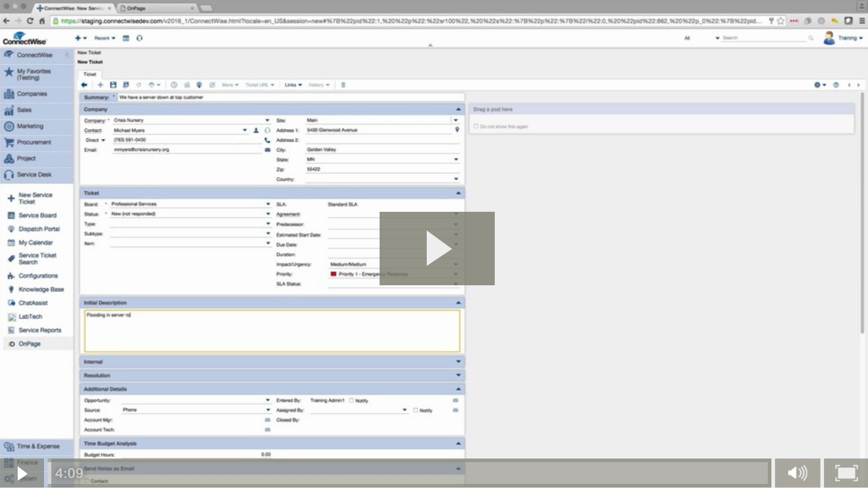Open Service Desk module in sidebar
Viewport: 868px width, 488px height.
click(x=37, y=175)
